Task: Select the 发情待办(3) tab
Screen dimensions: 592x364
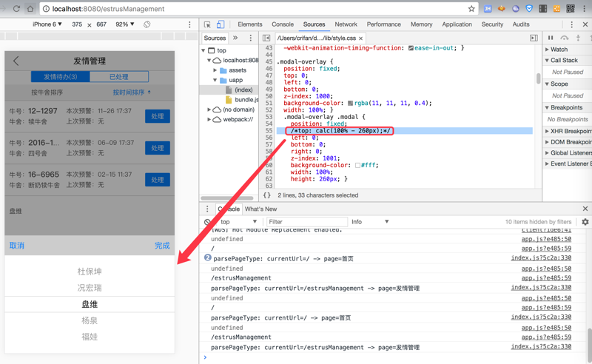Action: 61,77
